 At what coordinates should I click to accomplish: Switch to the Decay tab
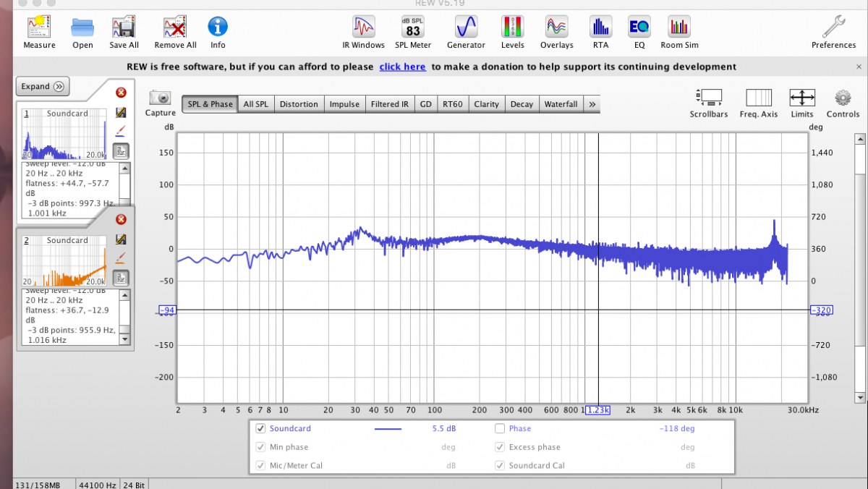coord(522,104)
